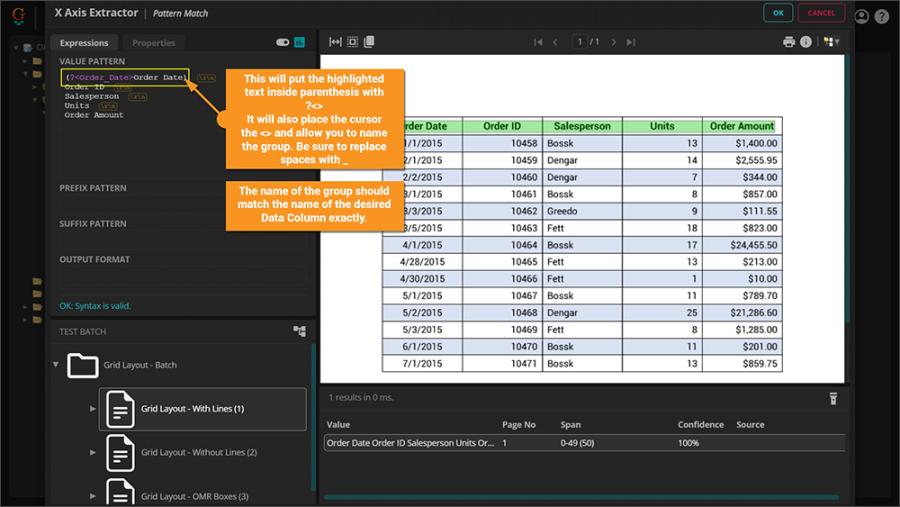Screen dimensions: 900x507
Task: Switch to the Properties tab
Action: 153,43
